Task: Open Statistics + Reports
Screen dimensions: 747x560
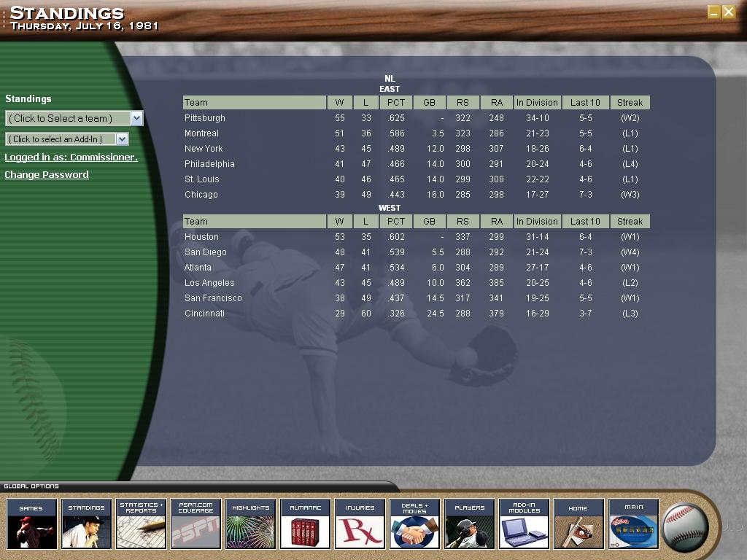Action: [141, 524]
